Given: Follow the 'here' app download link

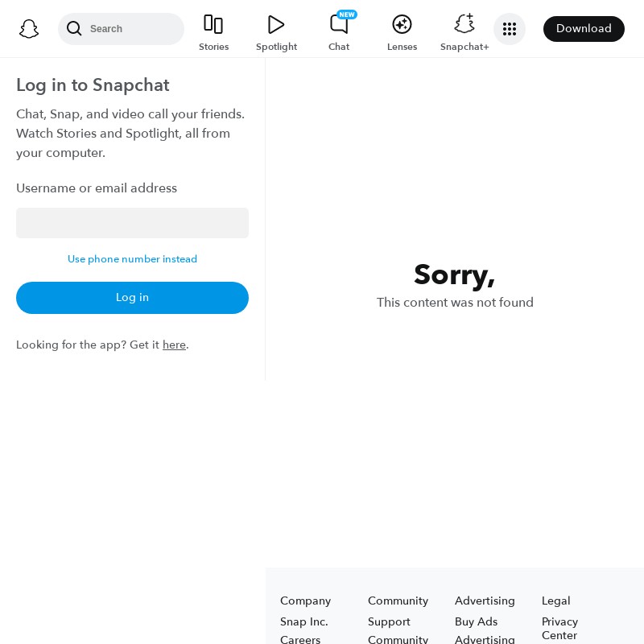Looking at the screenshot, I should point(174,345).
